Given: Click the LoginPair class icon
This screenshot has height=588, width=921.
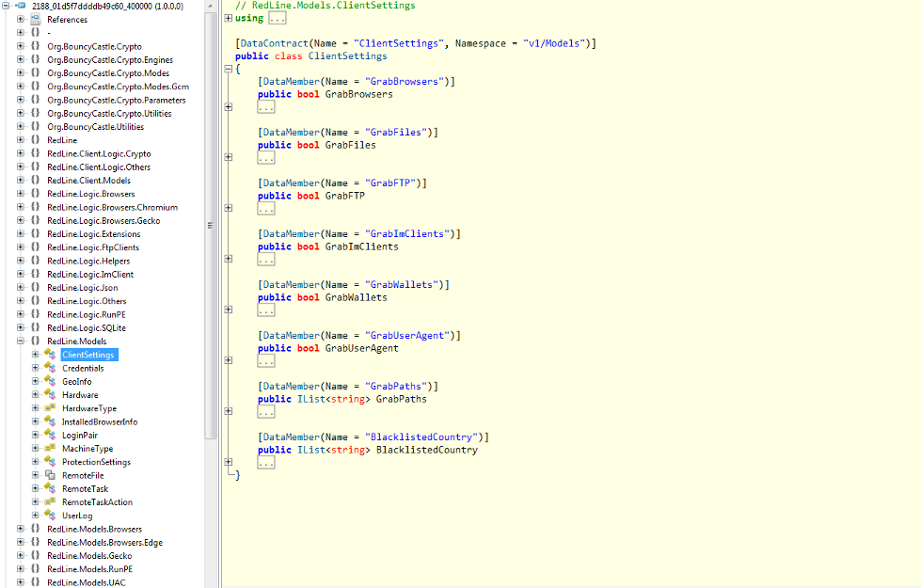Looking at the screenshot, I should (x=50, y=435).
